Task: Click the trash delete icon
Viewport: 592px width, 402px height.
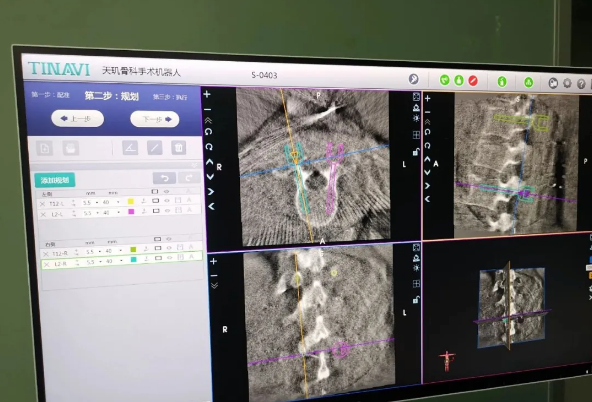Action: tap(179, 148)
